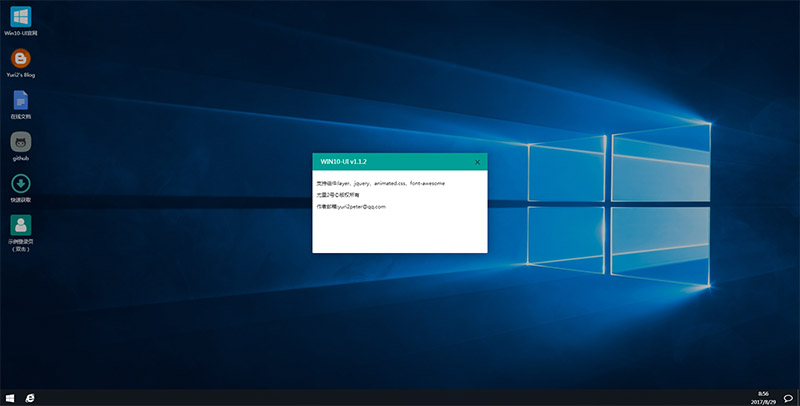Click the 示例登录页（双击）label text
The image size is (800, 406).
(20, 245)
